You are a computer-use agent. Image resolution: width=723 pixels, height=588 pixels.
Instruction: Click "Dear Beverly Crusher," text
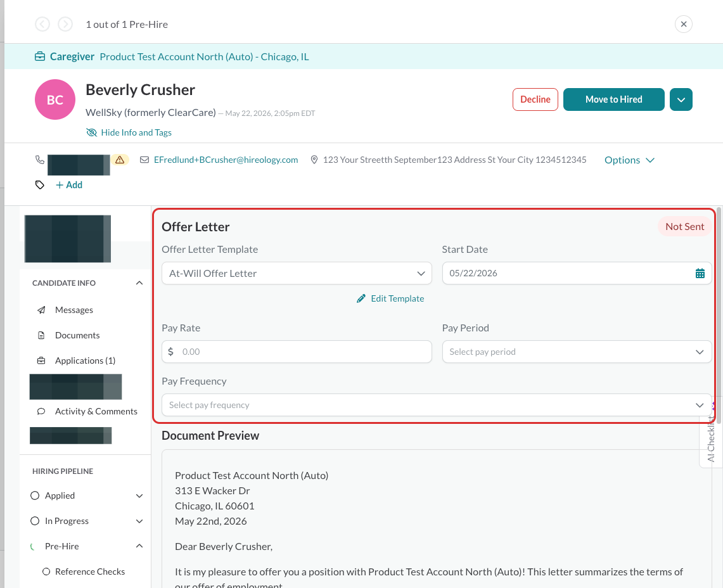[224, 547]
